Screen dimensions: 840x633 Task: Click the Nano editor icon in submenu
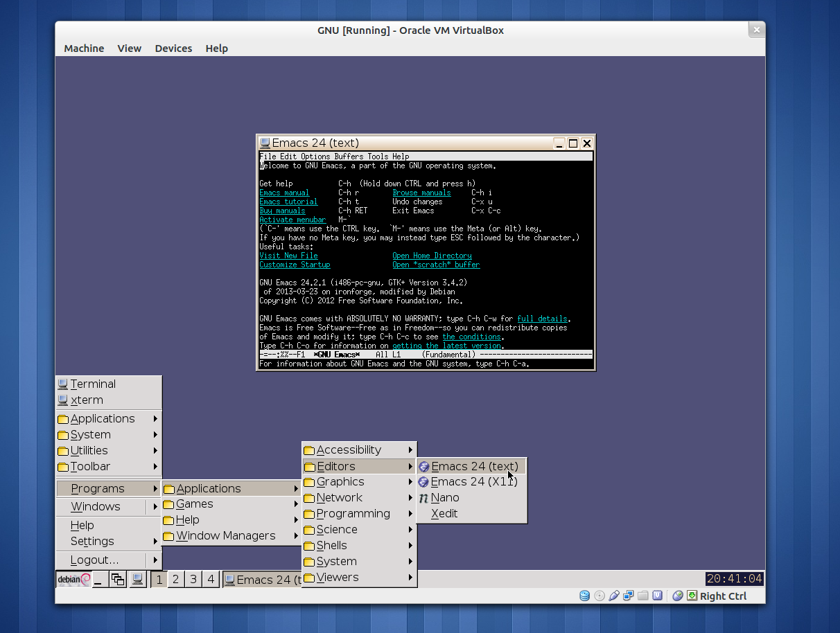[423, 498]
